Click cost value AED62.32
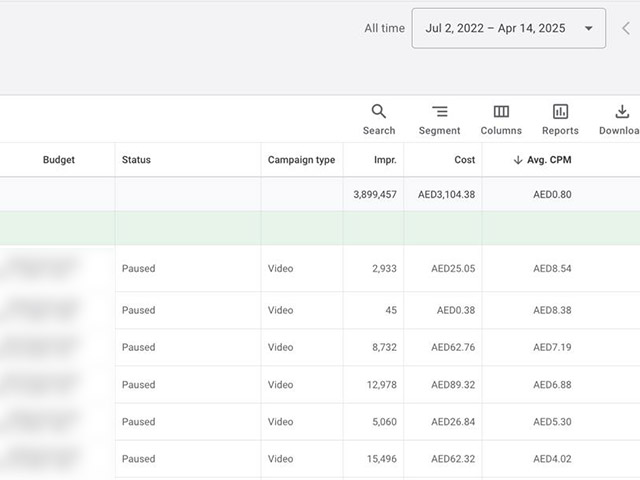Image resolution: width=640 pixels, height=480 pixels. click(x=453, y=459)
